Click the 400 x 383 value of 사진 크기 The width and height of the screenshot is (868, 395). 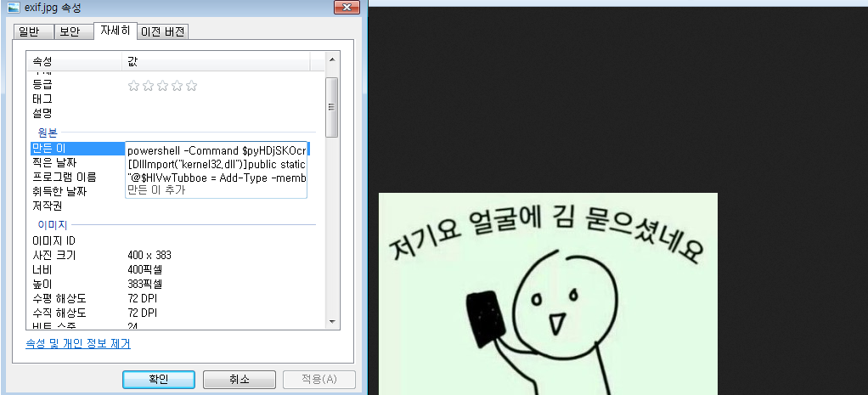(x=149, y=256)
